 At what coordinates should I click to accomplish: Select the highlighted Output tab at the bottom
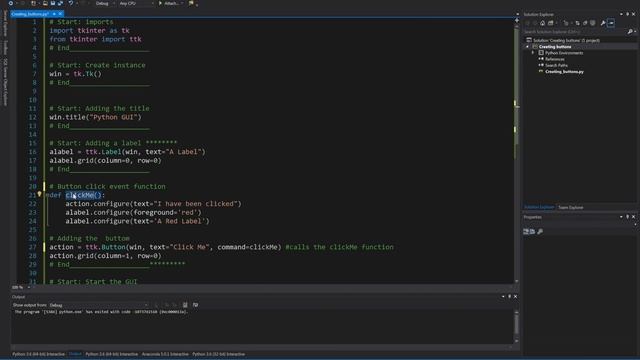(x=75, y=354)
